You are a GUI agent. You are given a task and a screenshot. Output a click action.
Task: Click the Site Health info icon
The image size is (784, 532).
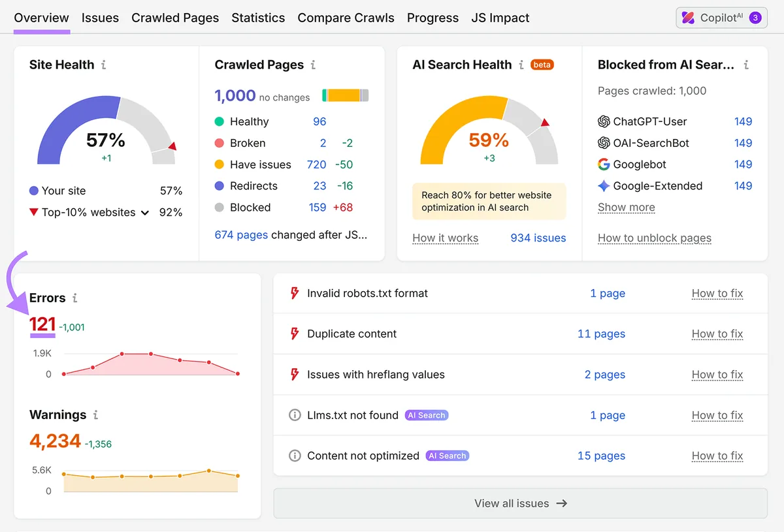pyautogui.click(x=104, y=65)
